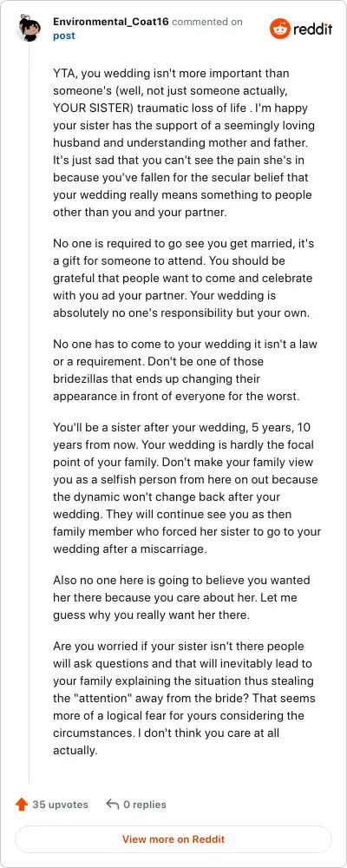Open the Environmental_Coat16 username profile link
The height and width of the screenshot is (868, 347).
click(x=111, y=22)
